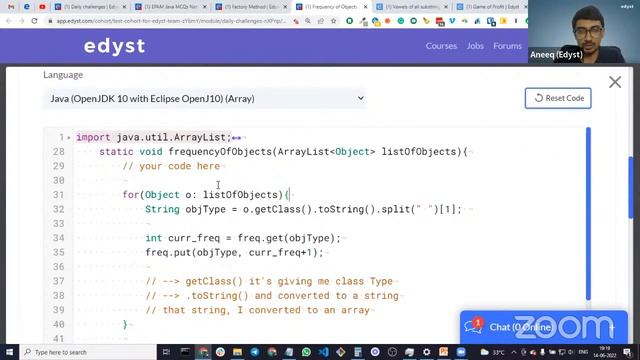This screenshot has height=360, width=640.
Task: Click line 34 int curr_freq statement
Action: [243, 238]
